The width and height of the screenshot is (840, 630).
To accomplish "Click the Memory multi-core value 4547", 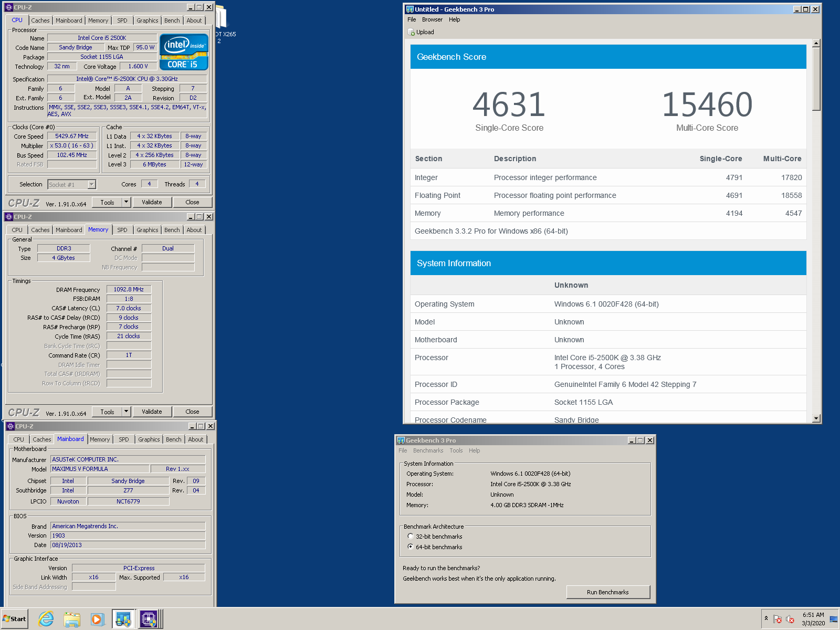I will coord(793,213).
